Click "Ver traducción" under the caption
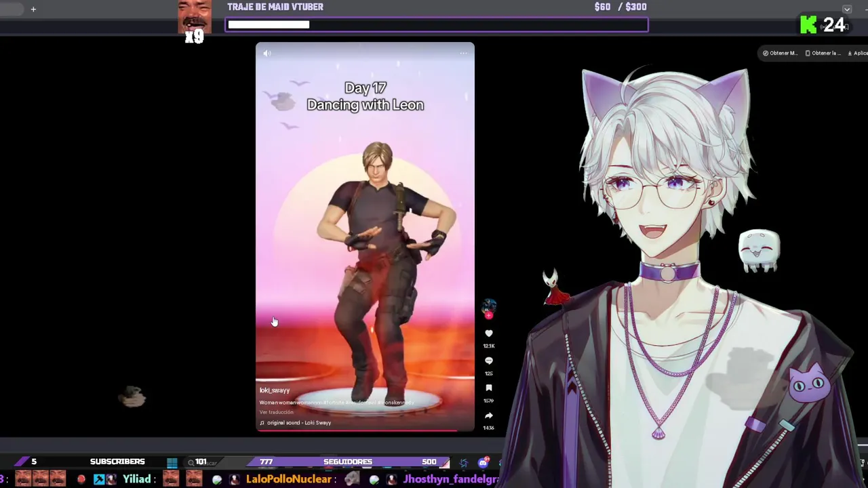The width and height of the screenshot is (868, 488). point(276,412)
